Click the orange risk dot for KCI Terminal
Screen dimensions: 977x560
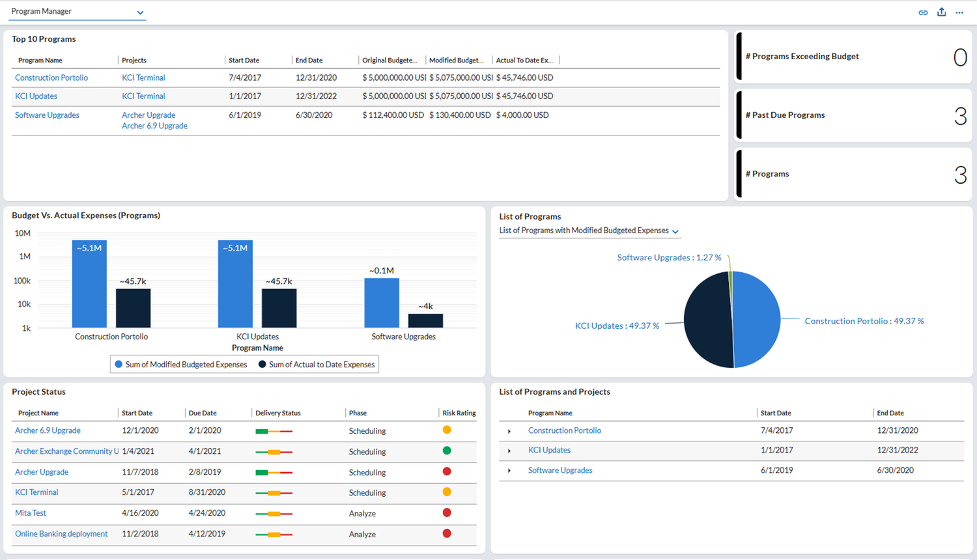point(447,492)
